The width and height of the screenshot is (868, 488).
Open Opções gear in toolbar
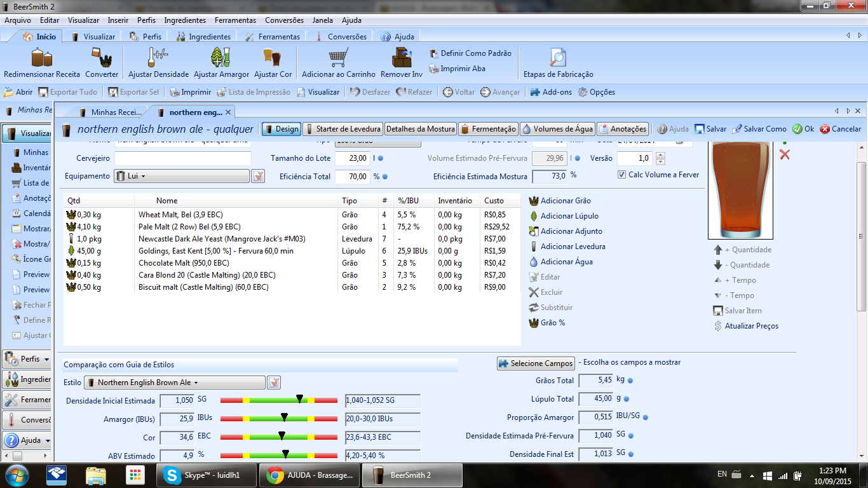point(596,92)
